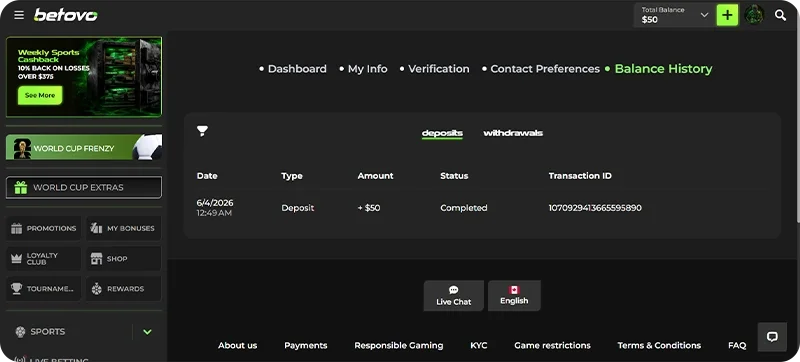Open the chat bubble widget icon
Image resolution: width=800 pixels, height=362 pixels.
(772, 337)
